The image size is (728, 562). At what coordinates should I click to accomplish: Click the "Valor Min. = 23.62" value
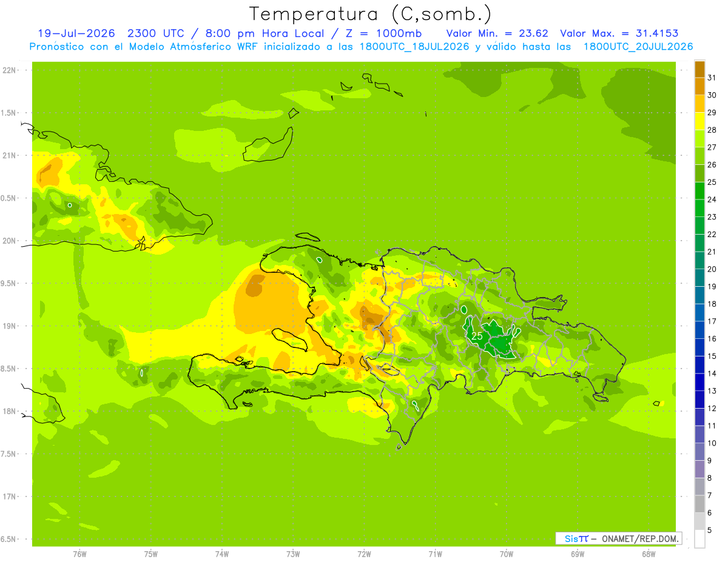pos(496,33)
